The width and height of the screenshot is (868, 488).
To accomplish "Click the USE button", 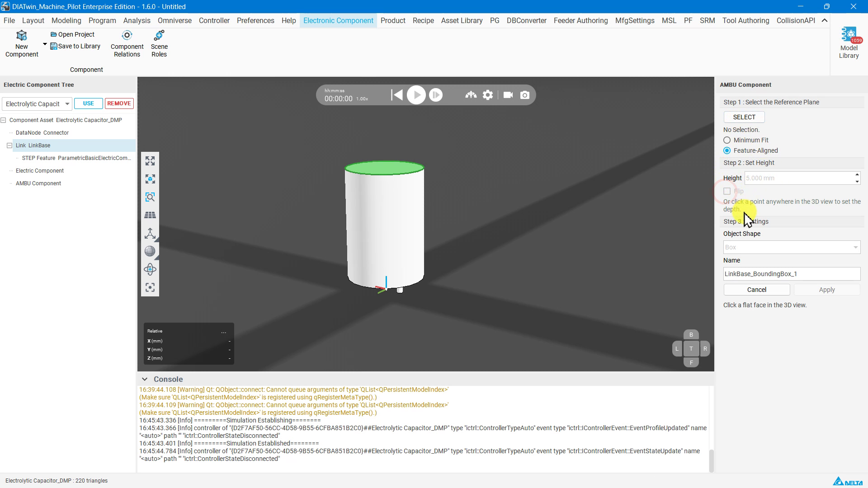I will pyautogui.click(x=89, y=103).
